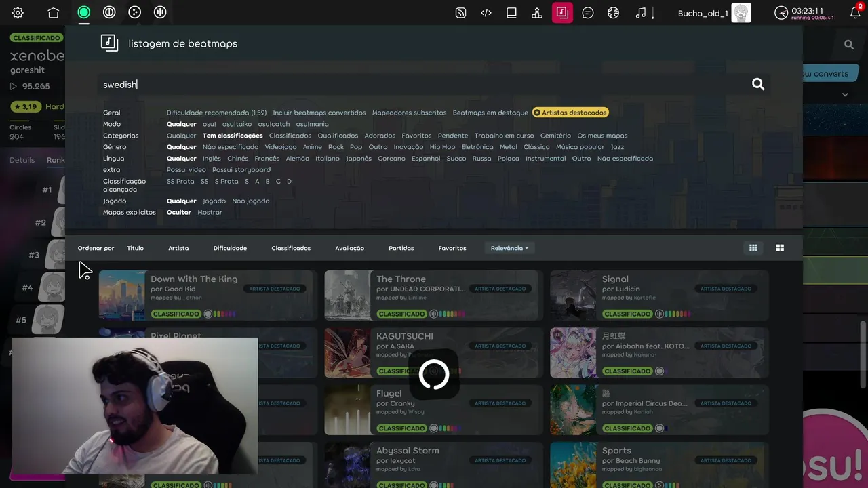868x488 pixels.
Task: Select Classificados in Categorias row
Action: pos(290,136)
